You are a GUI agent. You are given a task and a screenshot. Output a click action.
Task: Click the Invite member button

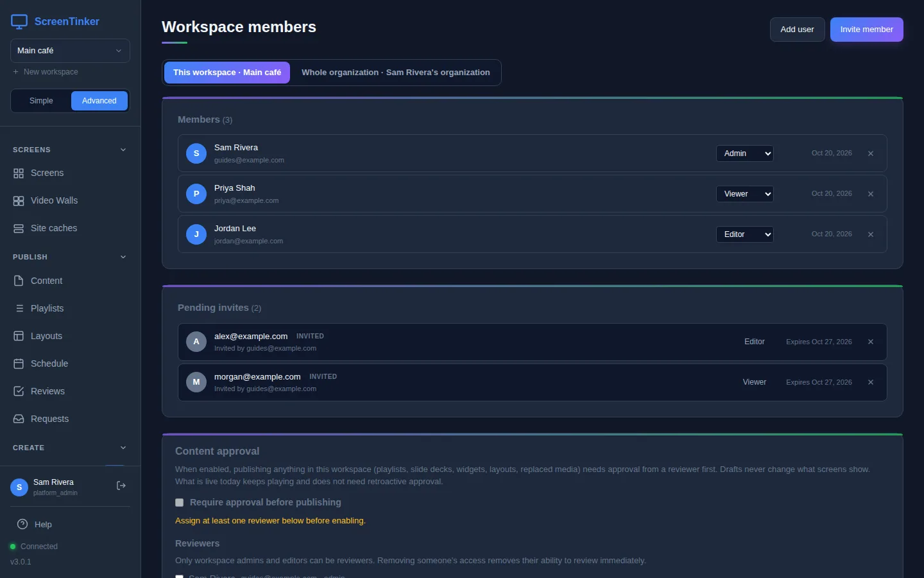(x=866, y=30)
